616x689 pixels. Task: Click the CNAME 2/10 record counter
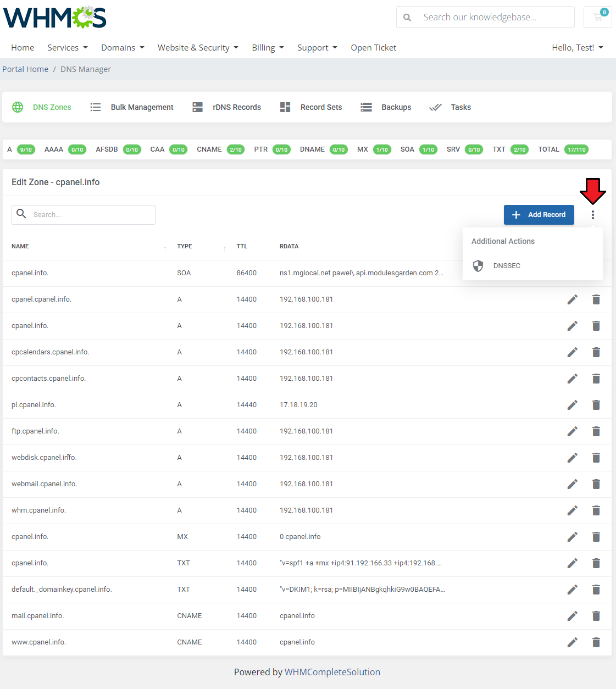[220, 149]
